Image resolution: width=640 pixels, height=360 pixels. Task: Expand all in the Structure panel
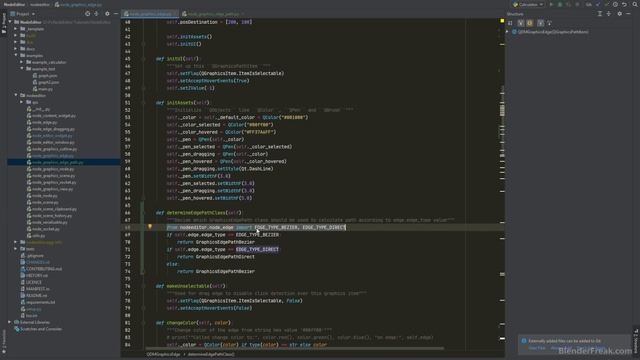600,13
